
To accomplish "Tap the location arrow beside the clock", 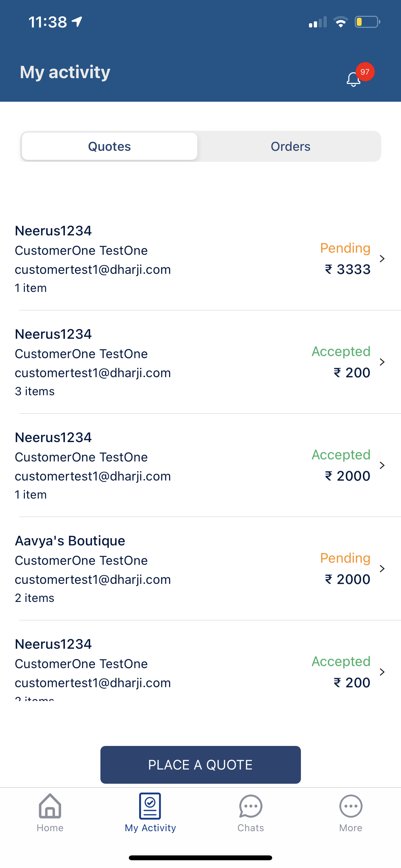I will (77, 22).
